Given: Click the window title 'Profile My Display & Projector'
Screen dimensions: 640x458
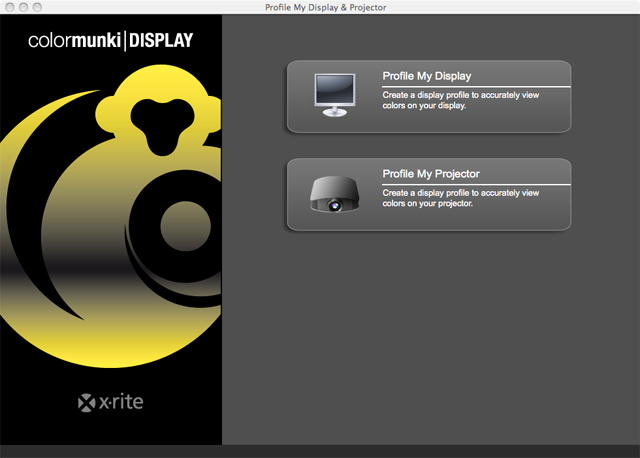Looking at the screenshot, I should coord(325,7).
